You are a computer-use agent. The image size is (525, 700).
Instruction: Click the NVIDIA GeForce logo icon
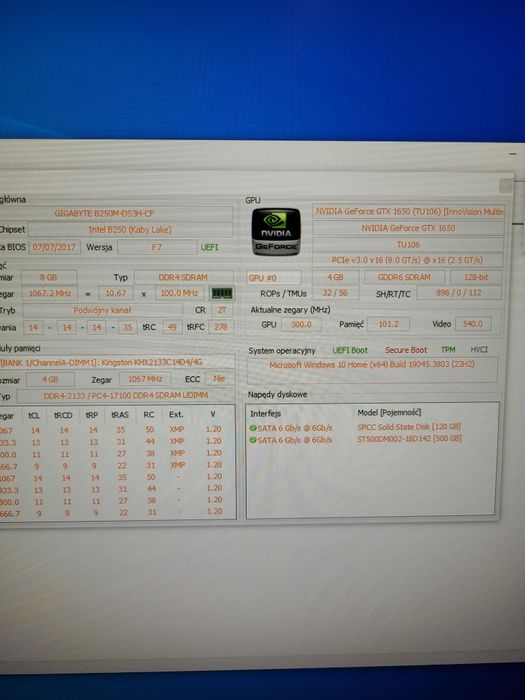[275, 232]
